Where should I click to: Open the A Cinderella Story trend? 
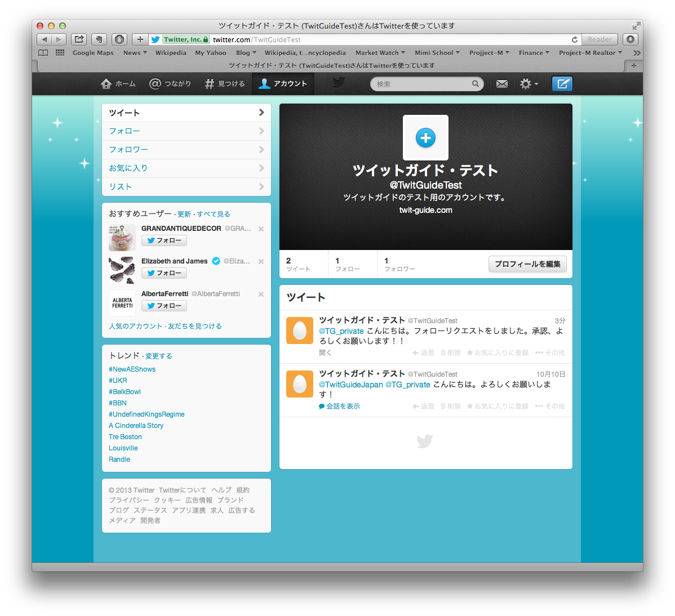[x=136, y=426]
